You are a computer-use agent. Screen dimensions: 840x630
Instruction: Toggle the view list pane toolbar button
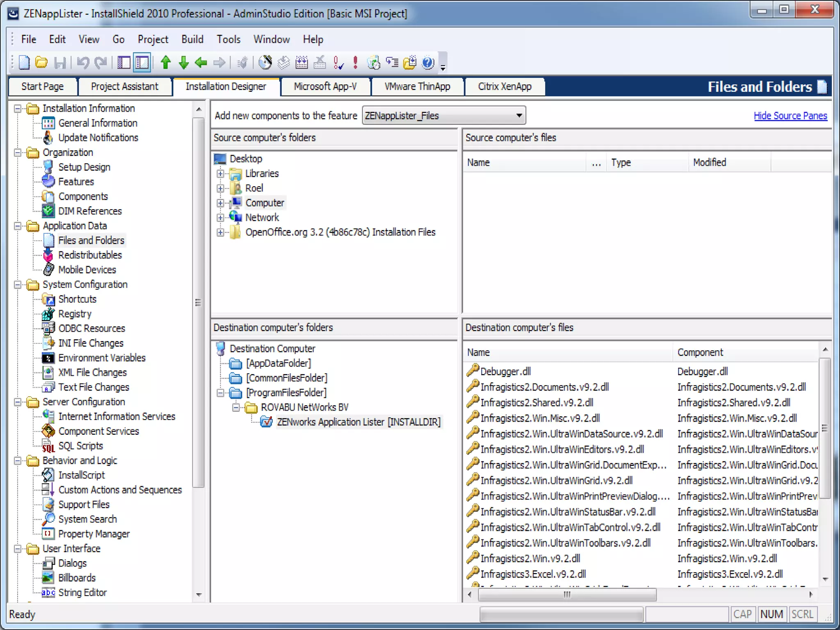click(124, 62)
